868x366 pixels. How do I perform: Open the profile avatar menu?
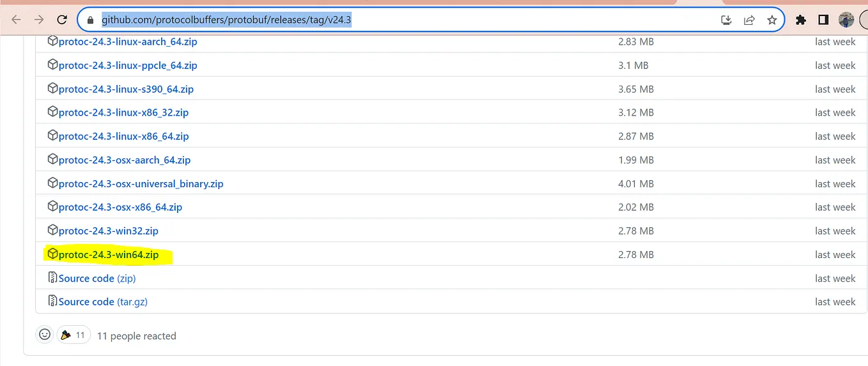(846, 20)
